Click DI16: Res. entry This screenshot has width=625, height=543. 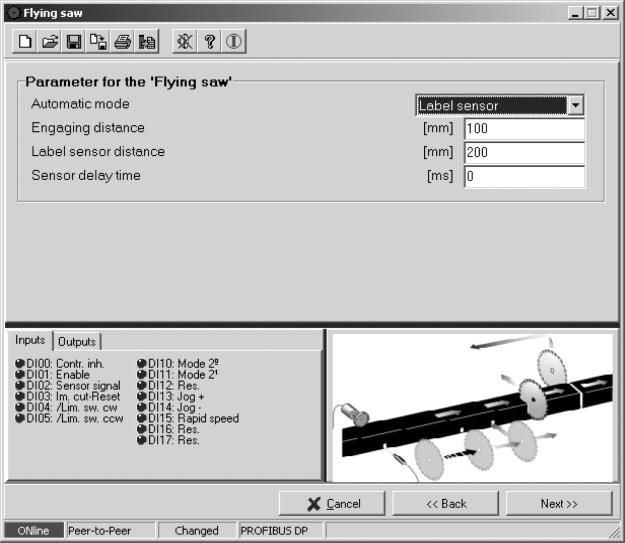pyautogui.click(x=168, y=429)
